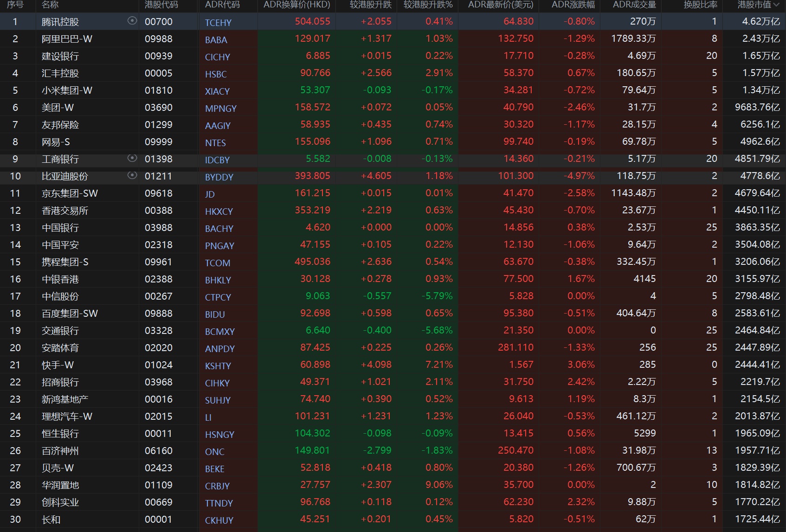786x532 pixels.
Task: Sort by the 较港股升跌% column header
Action: pyautogui.click(x=428, y=5)
